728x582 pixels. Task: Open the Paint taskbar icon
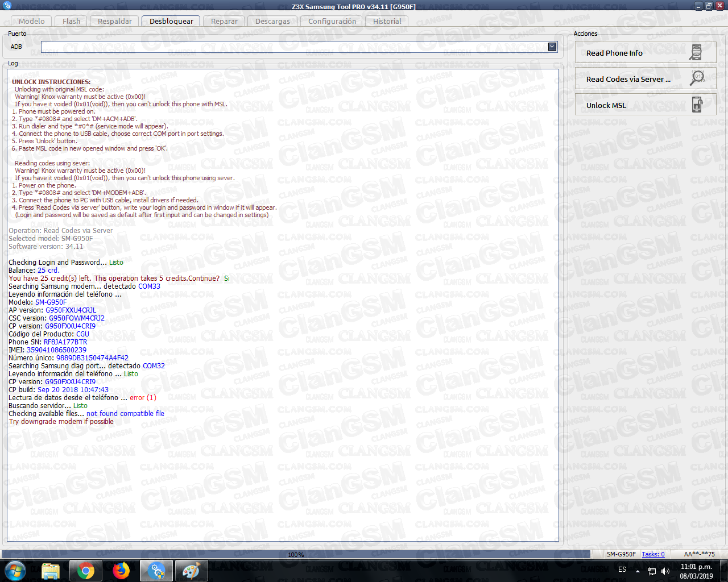pos(191,571)
